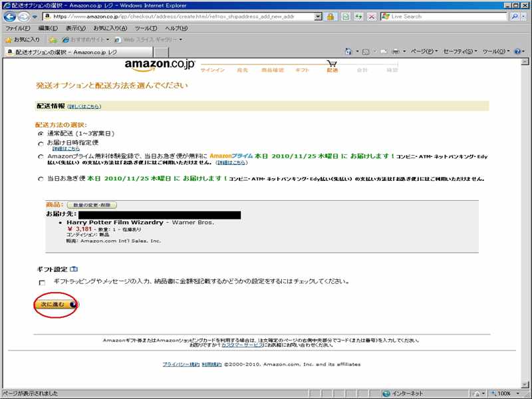This screenshot has width=532, height=399.
Task: Open the 詳細はこちら link under お届け日時指定便
Action: [x=66, y=149]
